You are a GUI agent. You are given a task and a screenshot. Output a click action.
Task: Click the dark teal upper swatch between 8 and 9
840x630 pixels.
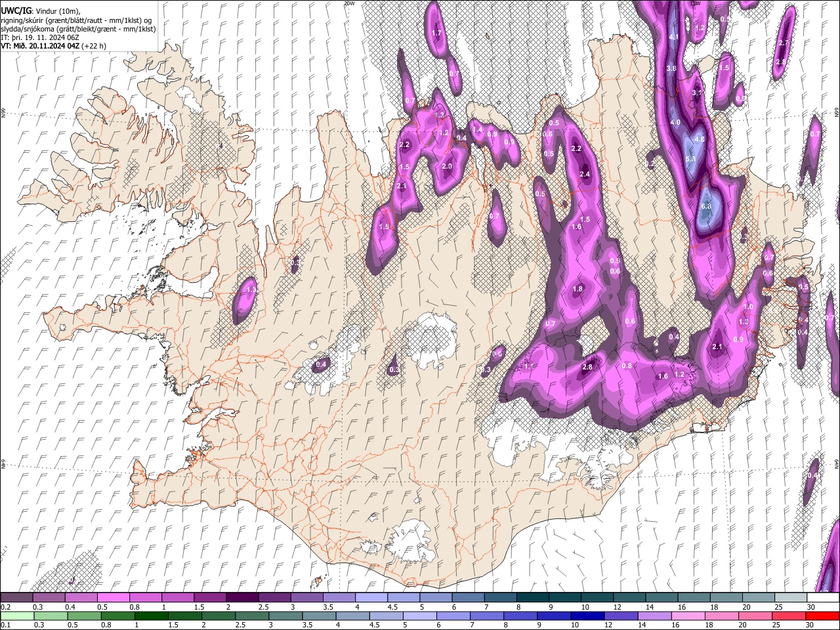pyautogui.click(x=533, y=598)
